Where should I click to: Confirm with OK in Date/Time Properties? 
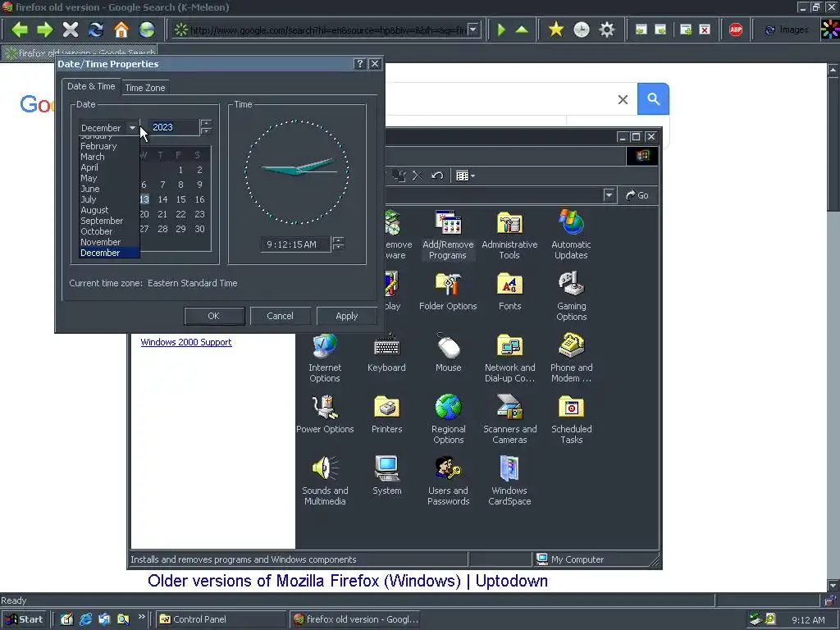[x=214, y=316]
